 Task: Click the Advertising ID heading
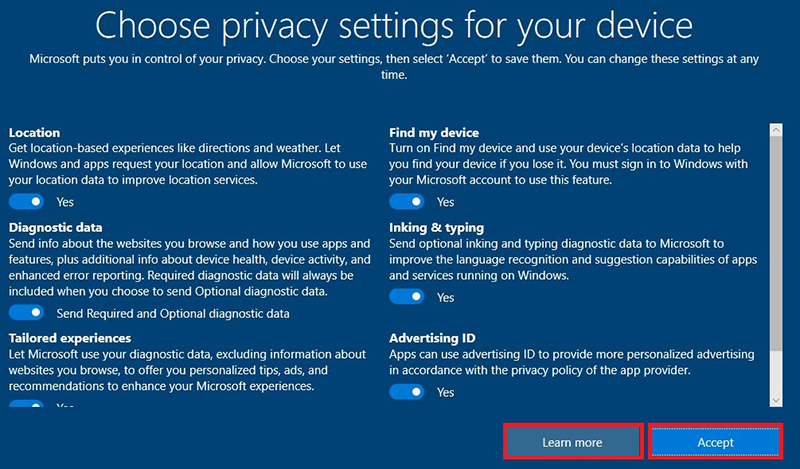click(432, 338)
